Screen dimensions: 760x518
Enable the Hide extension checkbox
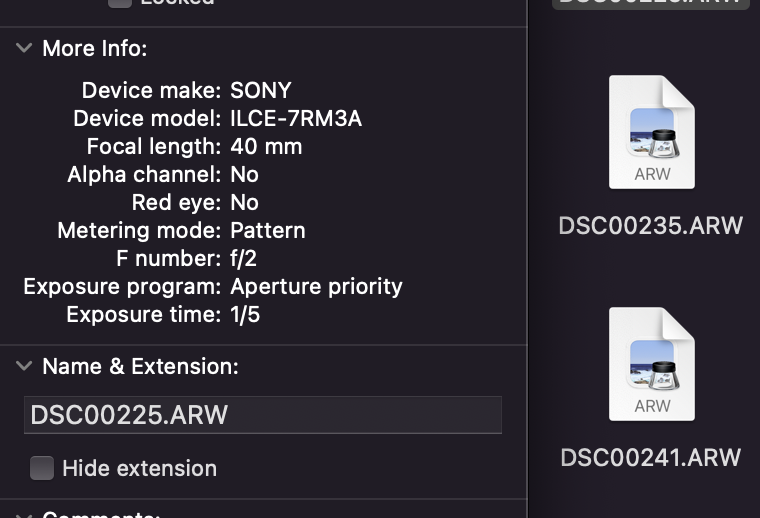point(42,468)
